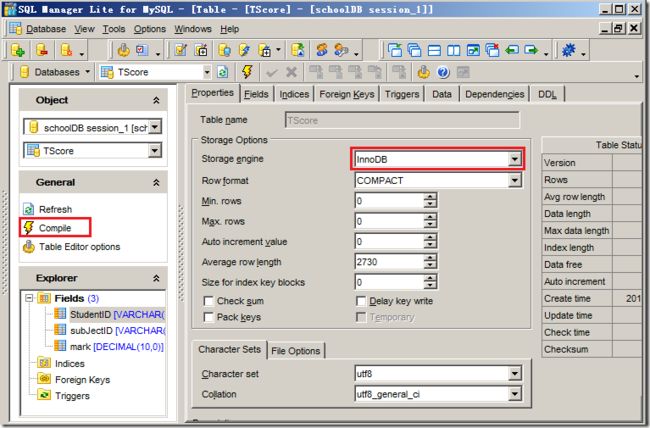Switch to the DDL tab
The height and width of the screenshot is (428, 650).
coord(547,94)
